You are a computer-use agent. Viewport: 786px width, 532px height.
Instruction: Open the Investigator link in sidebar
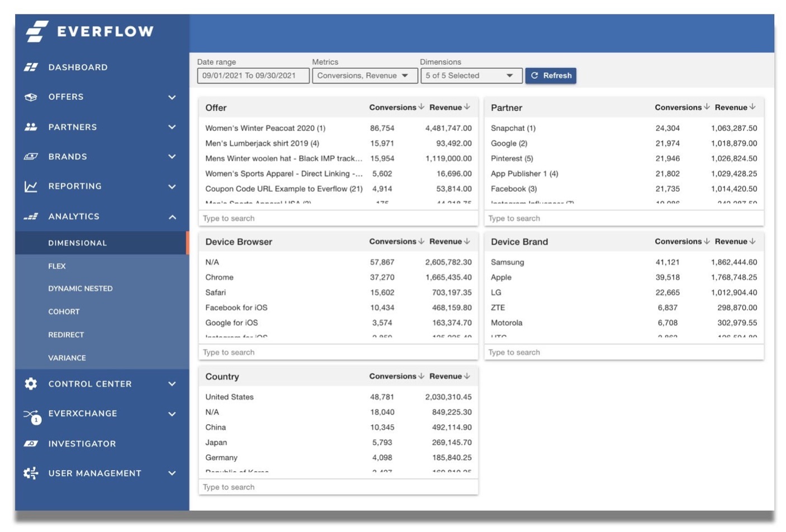[82, 444]
